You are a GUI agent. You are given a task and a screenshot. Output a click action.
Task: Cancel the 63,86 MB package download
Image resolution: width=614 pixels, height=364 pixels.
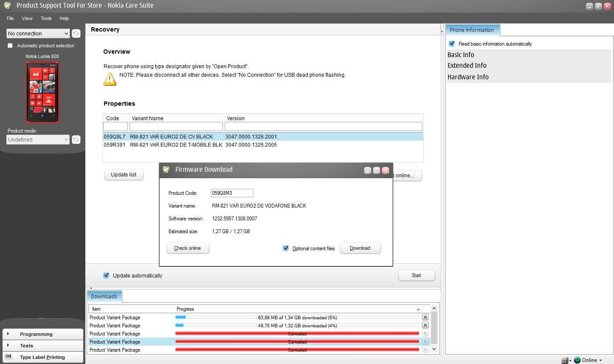pyautogui.click(x=425, y=317)
